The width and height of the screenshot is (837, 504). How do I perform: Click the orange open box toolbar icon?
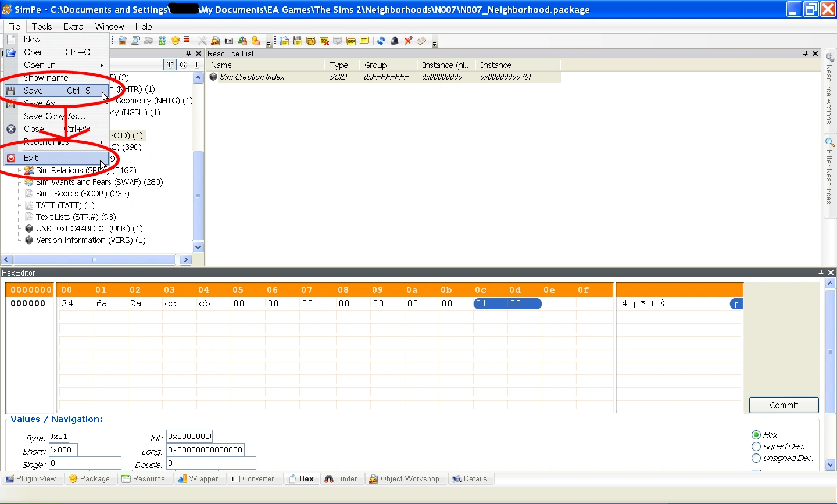click(176, 41)
